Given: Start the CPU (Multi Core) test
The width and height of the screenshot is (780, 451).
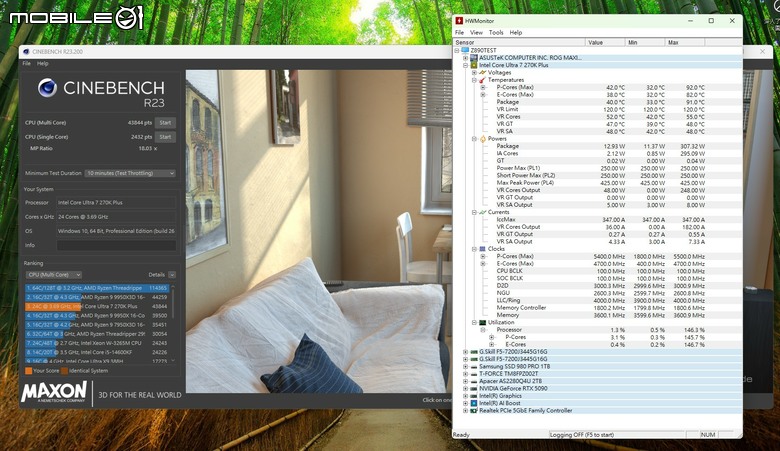Looking at the screenshot, I should coord(165,123).
